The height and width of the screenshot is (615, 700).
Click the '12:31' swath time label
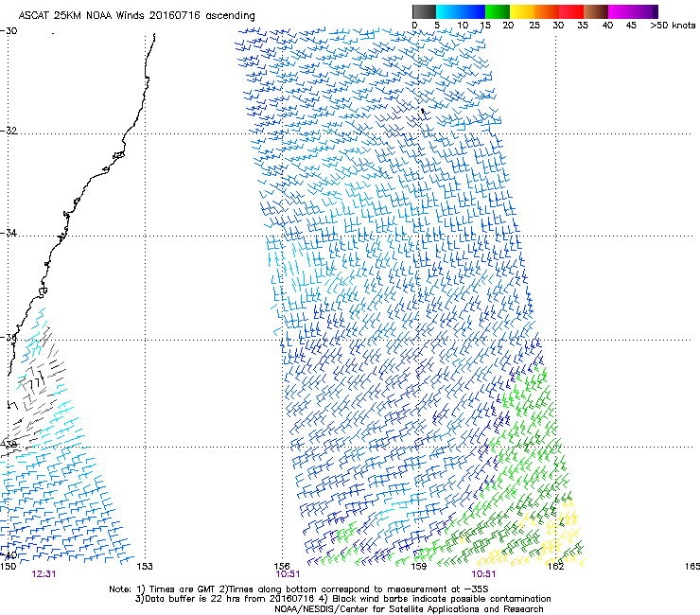click(44, 574)
